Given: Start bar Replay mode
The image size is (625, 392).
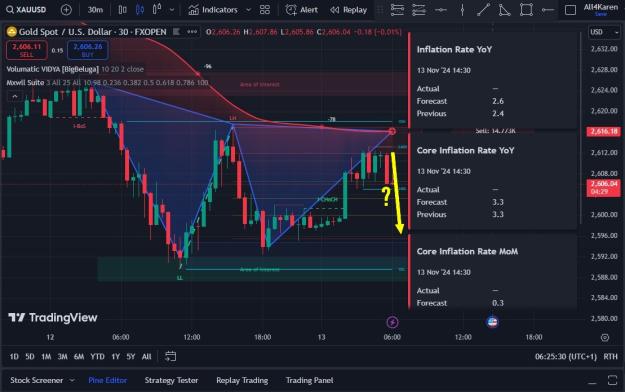Looking at the screenshot, I should 348,10.
